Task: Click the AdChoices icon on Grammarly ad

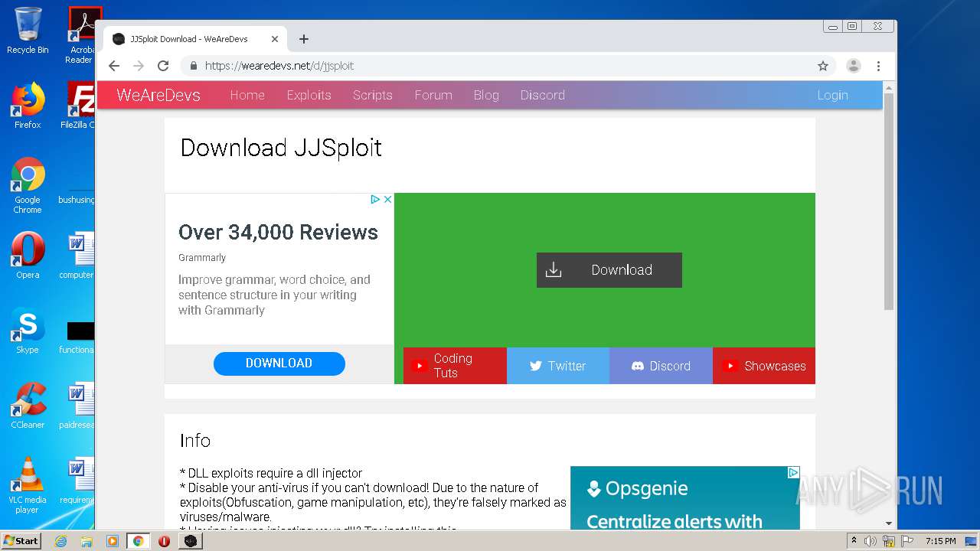Action: point(375,199)
